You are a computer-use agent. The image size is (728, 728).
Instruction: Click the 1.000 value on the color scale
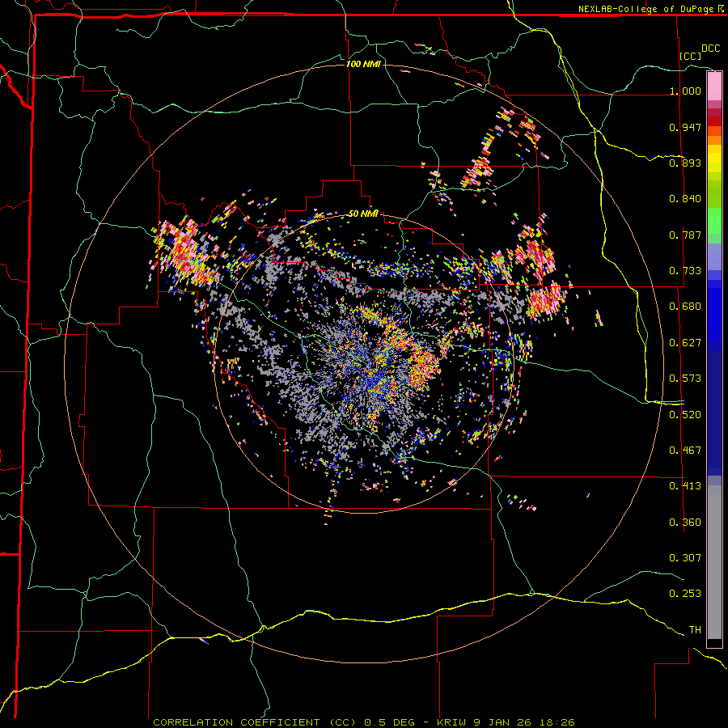click(x=685, y=91)
